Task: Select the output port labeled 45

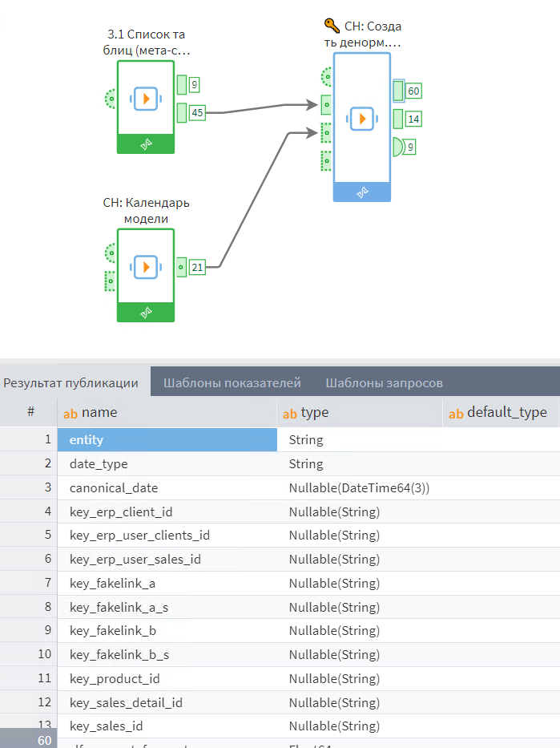Action: tap(182, 112)
